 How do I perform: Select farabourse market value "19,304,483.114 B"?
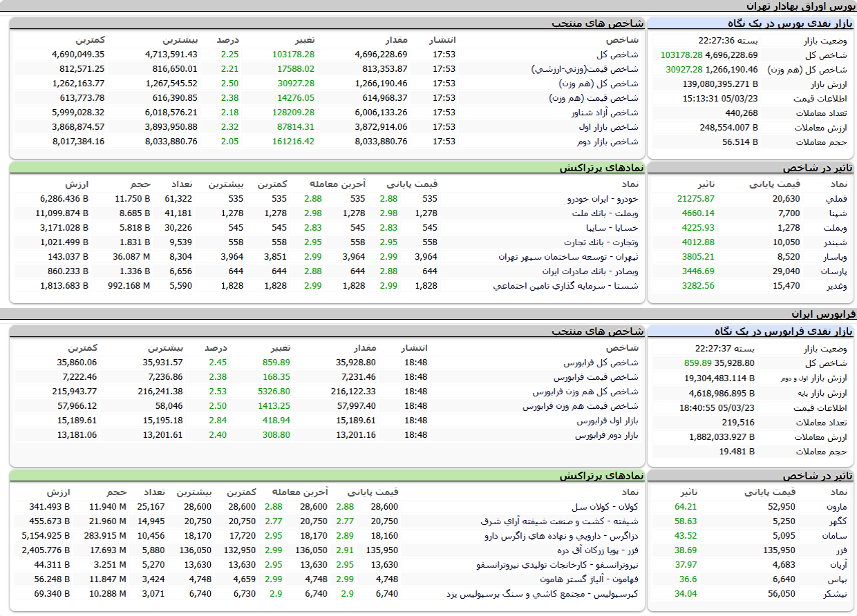tap(720, 378)
